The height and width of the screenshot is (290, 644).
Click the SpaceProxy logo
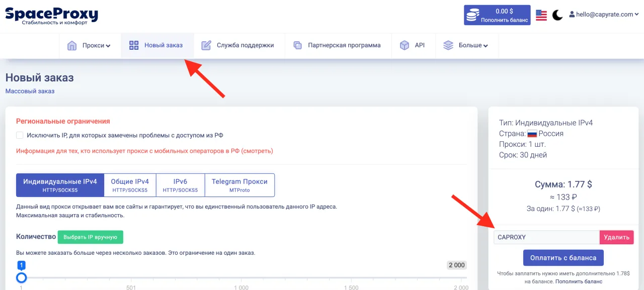51,15
